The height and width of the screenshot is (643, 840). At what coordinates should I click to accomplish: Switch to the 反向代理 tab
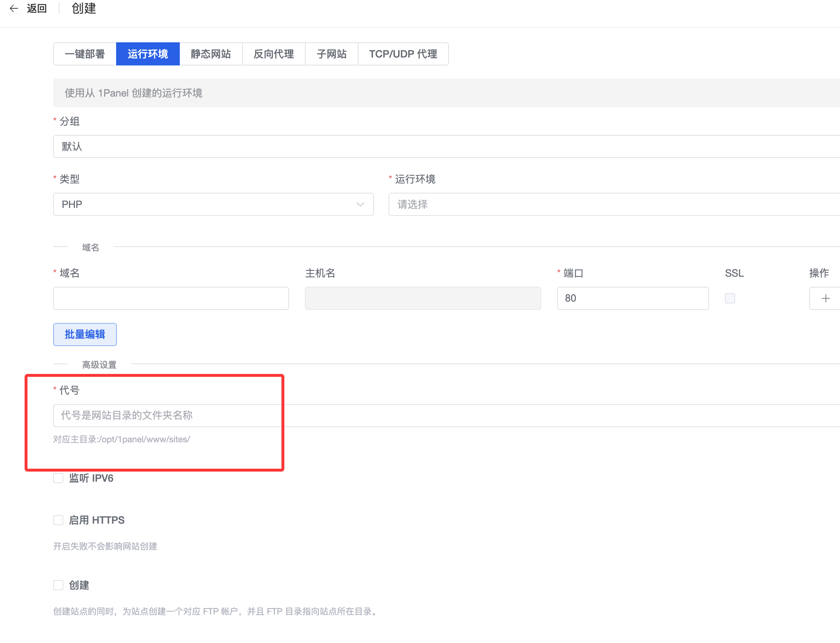273,54
